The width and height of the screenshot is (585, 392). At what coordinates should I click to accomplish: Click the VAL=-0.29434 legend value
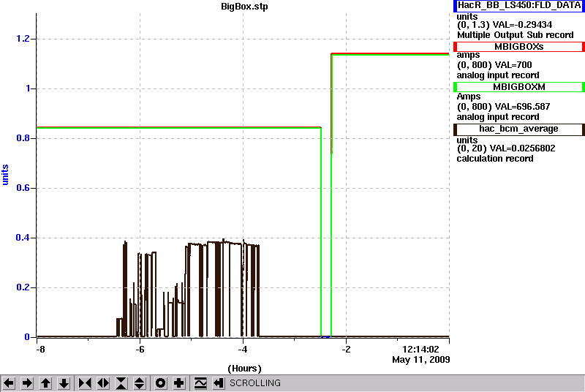click(x=522, y=25)
